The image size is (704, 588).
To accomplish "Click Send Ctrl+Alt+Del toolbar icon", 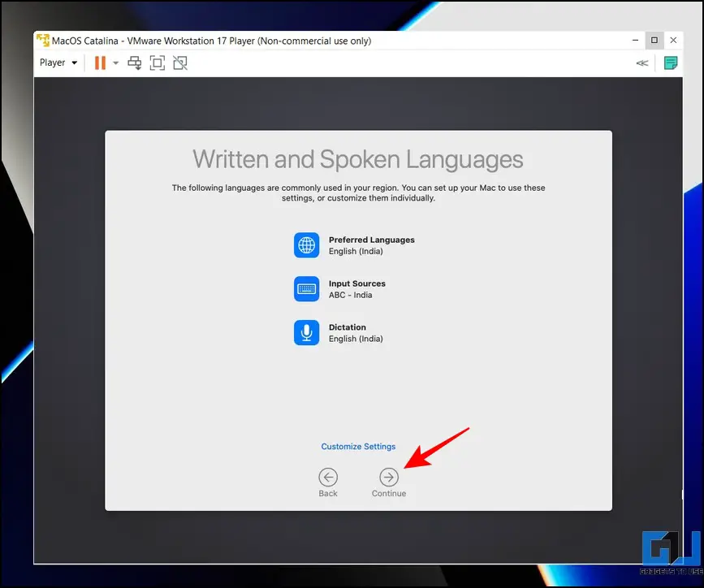I will point(135,63).
